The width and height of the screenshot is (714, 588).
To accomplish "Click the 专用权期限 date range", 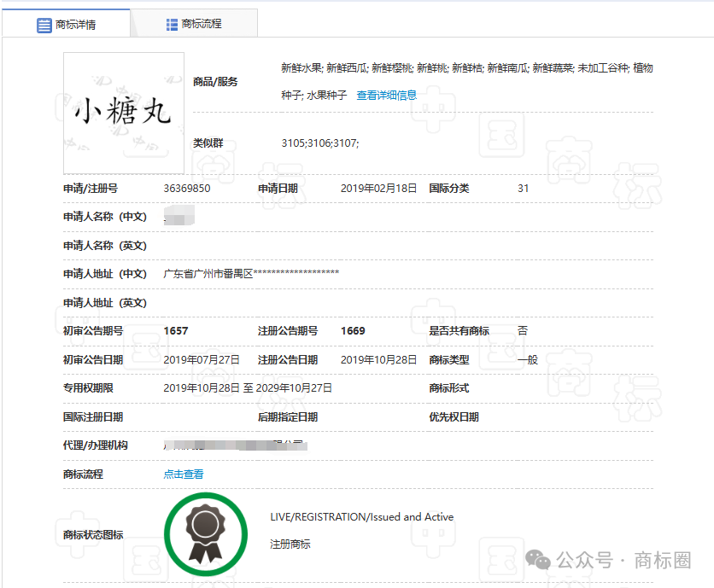I will tap(246, 387).
